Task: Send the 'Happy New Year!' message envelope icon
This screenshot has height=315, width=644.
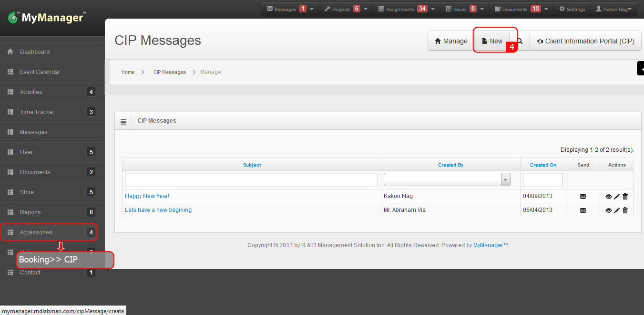Action: click(x=583, y=196)
